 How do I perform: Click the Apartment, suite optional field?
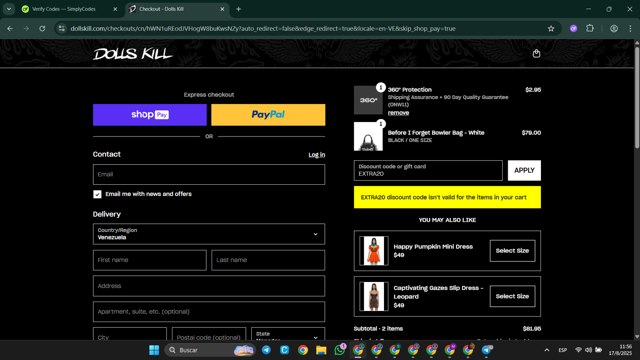point(209,311)
